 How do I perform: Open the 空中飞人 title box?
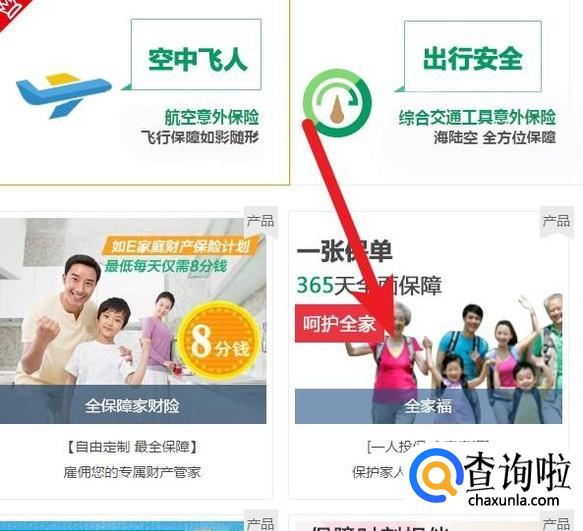tap(196, 54)
